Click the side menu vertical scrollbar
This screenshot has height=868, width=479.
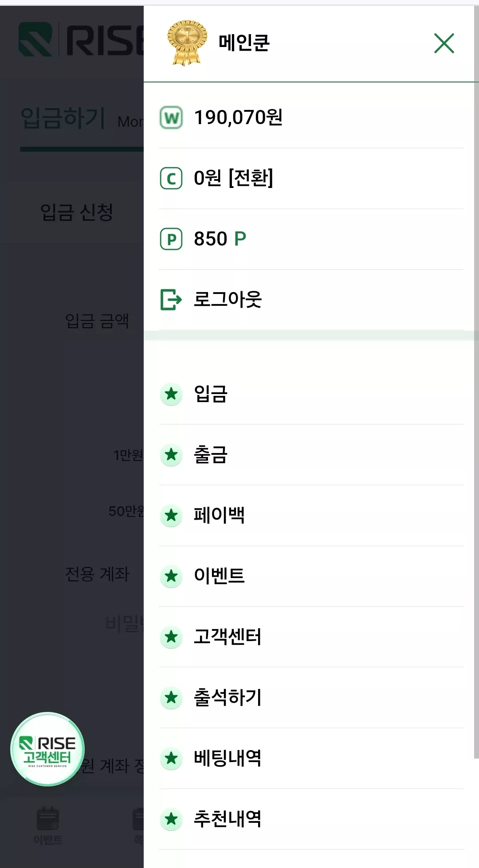[476, 381]
